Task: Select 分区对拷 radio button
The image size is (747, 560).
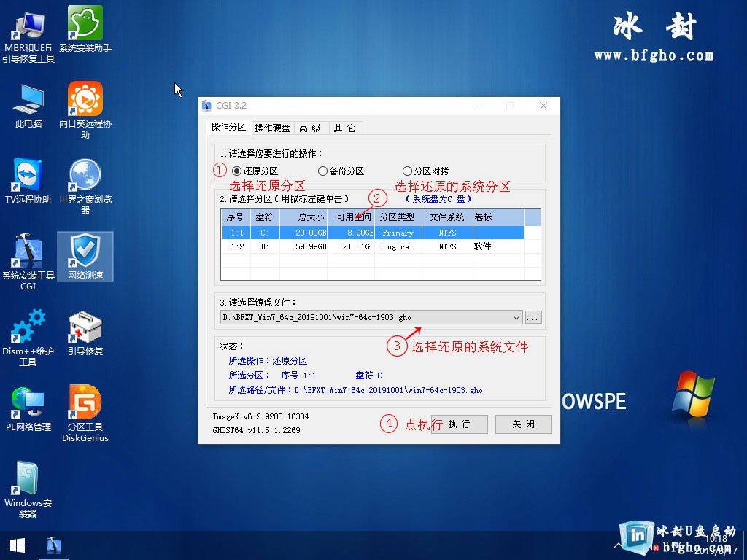Action: click(x=425, y=171)
